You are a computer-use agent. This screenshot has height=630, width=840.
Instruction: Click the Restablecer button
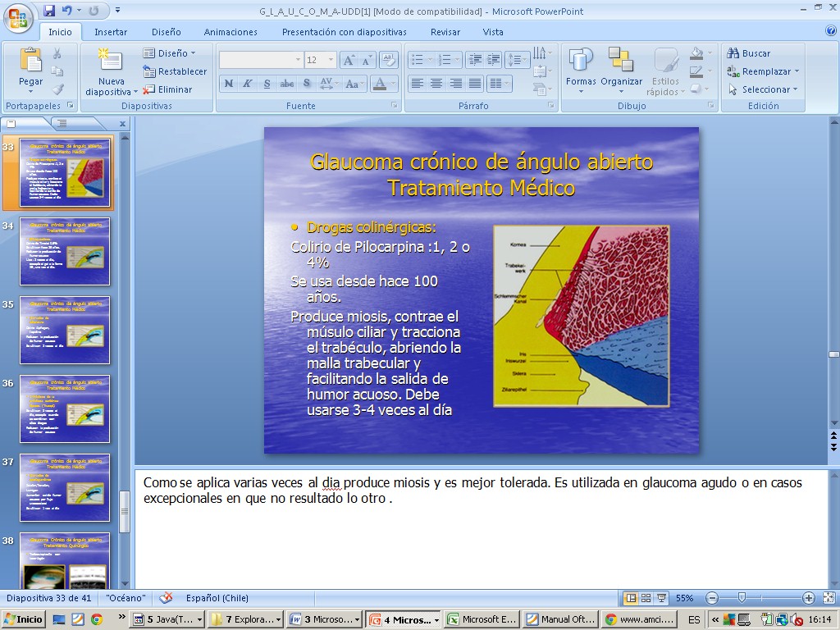click(175, 71)
